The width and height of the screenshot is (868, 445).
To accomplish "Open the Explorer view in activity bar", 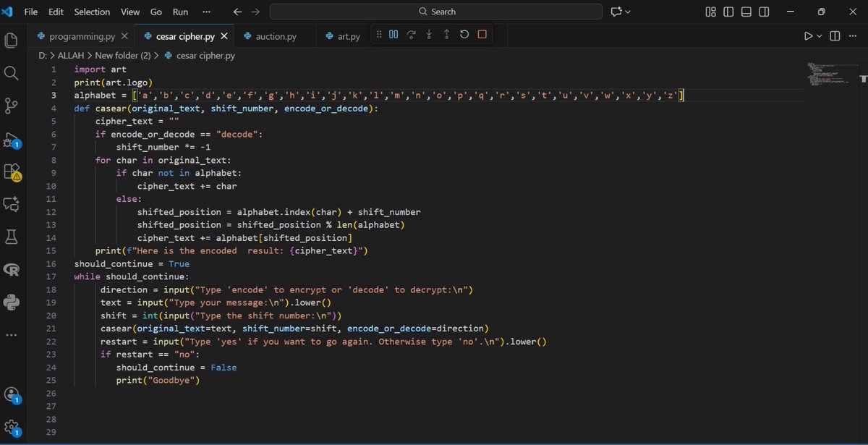I will 11,40.
